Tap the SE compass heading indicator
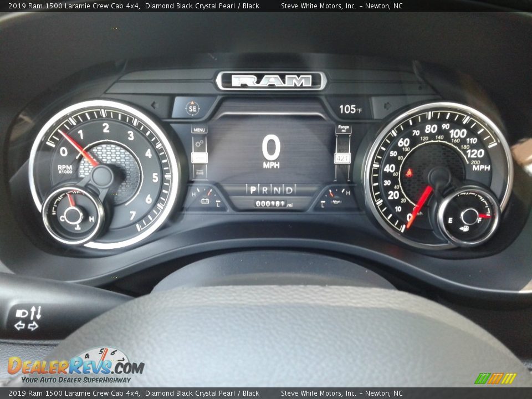 192,109
